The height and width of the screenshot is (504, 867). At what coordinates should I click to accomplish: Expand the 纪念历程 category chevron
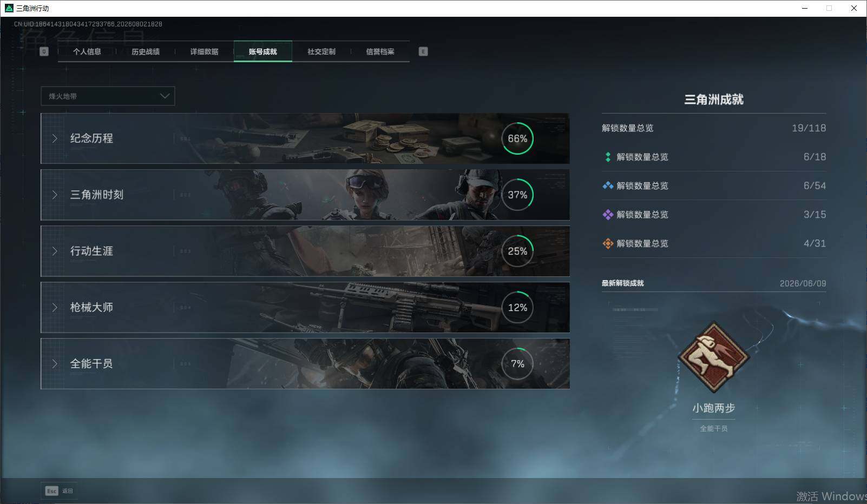coord(55,138)
